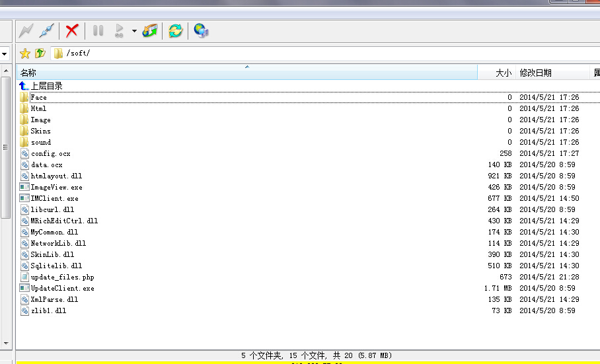Image resolution: width=600 pixels, height=364 pixels.
Task: Click the globe with film transfer icon
Action: click(150, 30)
